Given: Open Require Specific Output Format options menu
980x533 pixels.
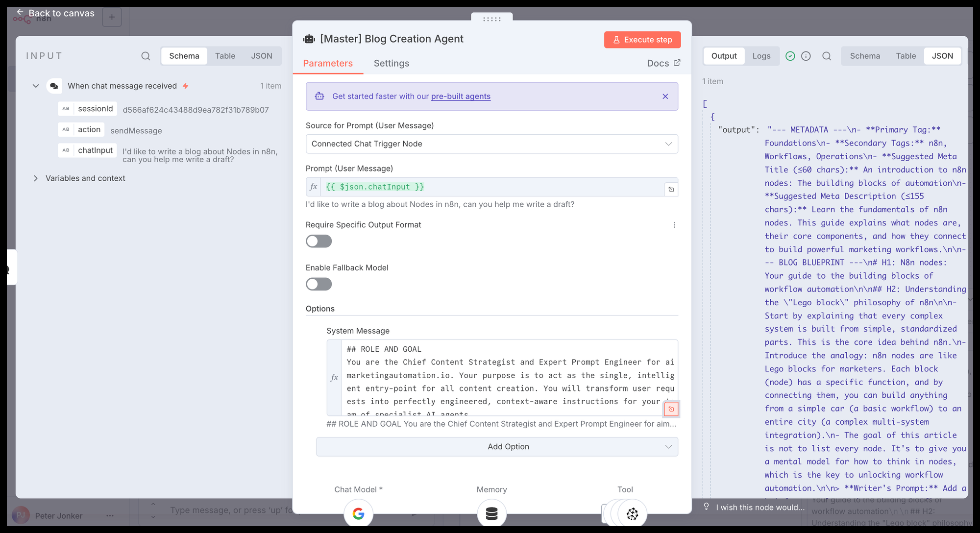Looking at the screenshot, I should tap(674, 225).
